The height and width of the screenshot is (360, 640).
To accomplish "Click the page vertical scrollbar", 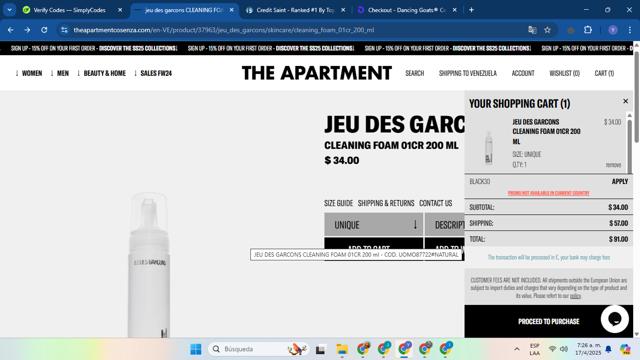I will [x=636, y=98].
